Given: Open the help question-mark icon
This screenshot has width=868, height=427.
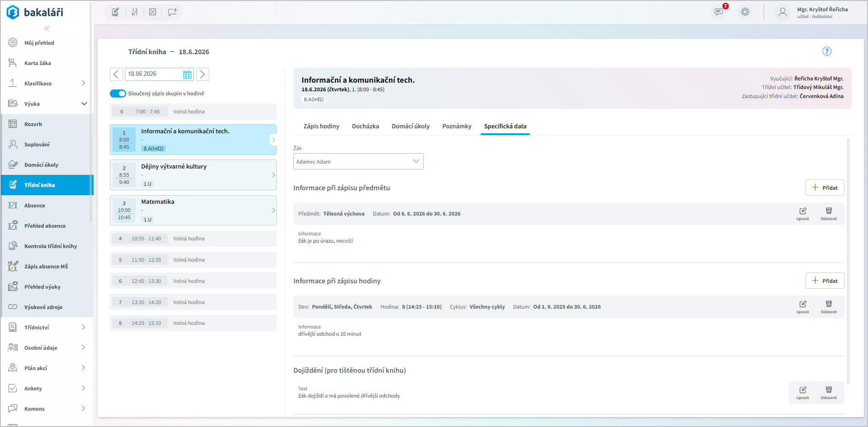Looking at the screenshot, I should pos(827,51).
